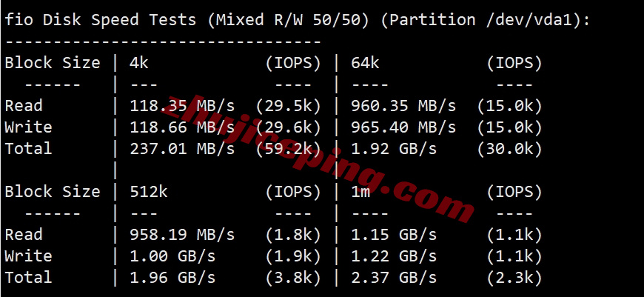The image size is (644, 297).
Task: Click the 1m total IOPS value 2.3k
Action: 514,278
